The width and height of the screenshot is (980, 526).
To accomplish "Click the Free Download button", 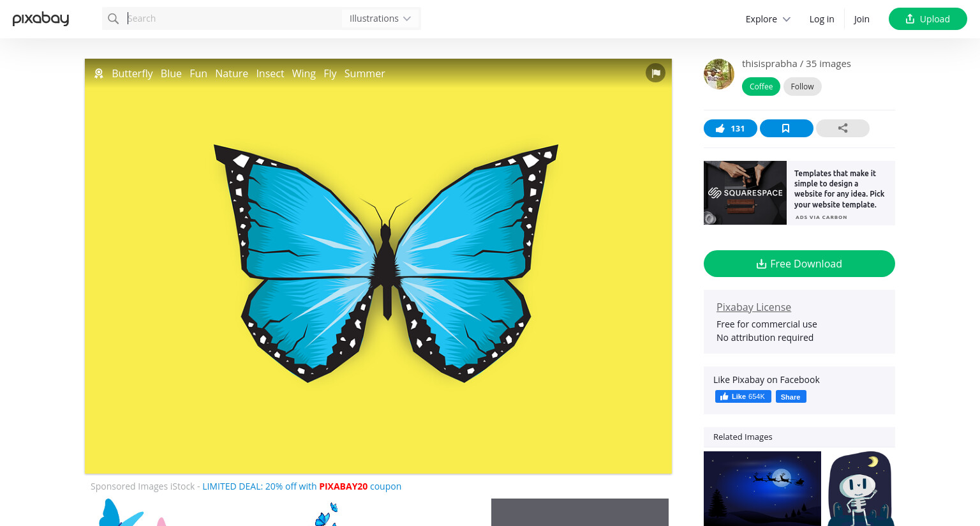I will [x=799, y=264].
